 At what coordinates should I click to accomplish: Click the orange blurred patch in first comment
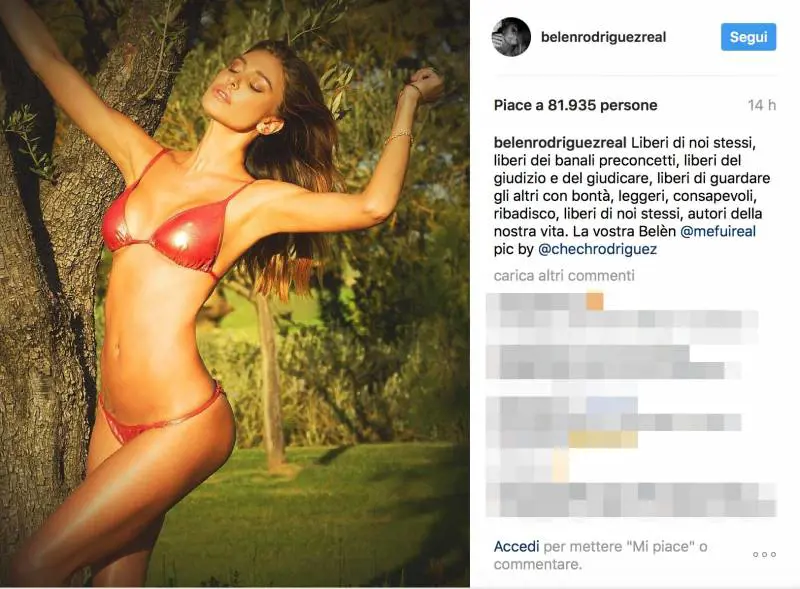(594, 301)
